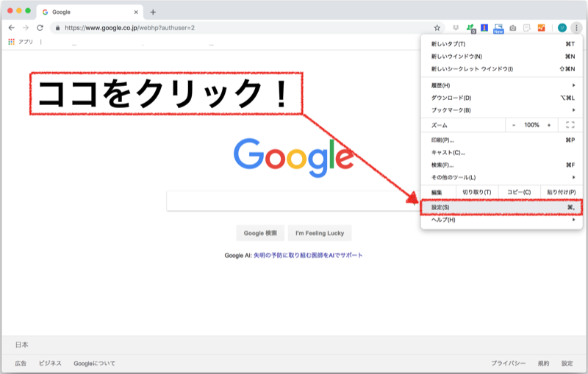Open the 規約 footer link
The image size is (588, 374).
tap(543, 363)
